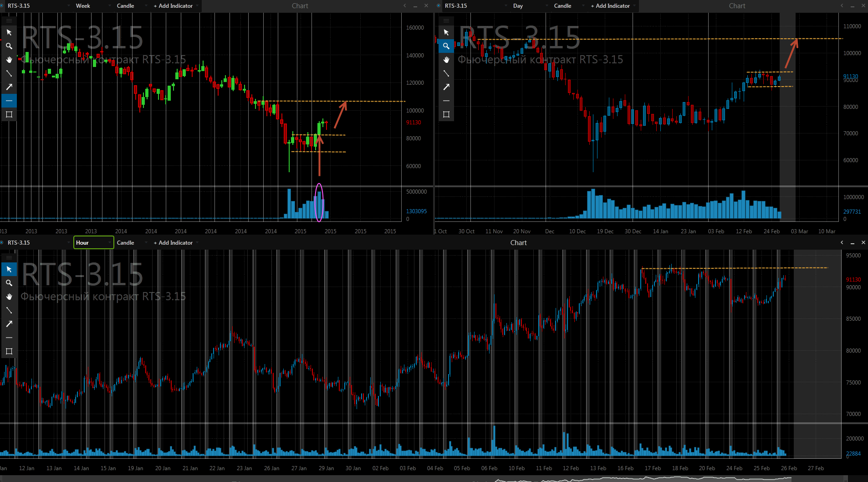Open the Hour timeframe dropdown
This screenshot has width=868, height=482.
tap(93, 243)
